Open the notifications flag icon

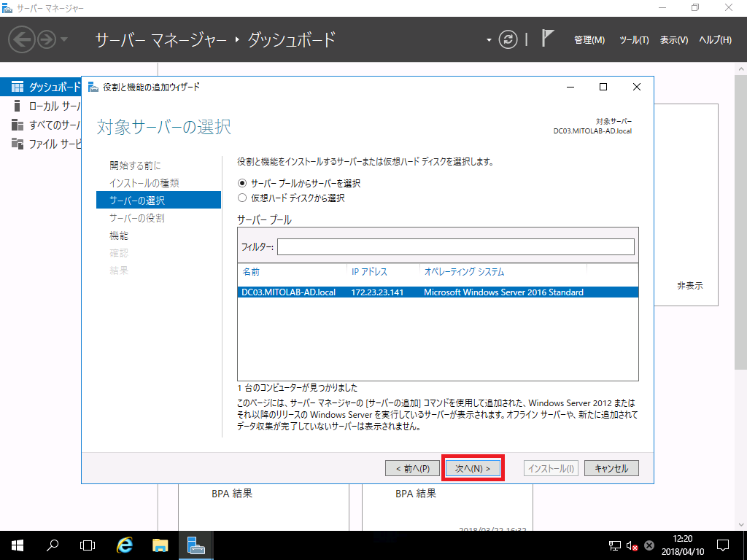coord(549,39)
